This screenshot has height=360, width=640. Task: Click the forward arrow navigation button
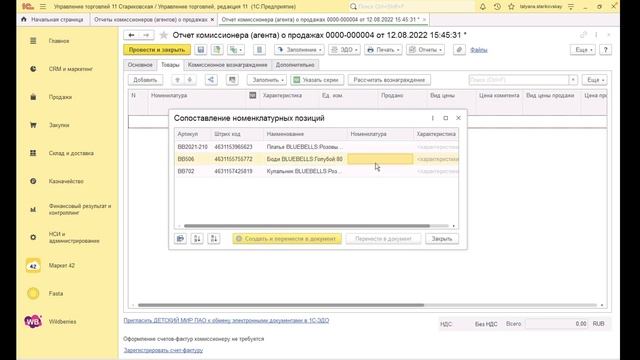click(146, 35)
